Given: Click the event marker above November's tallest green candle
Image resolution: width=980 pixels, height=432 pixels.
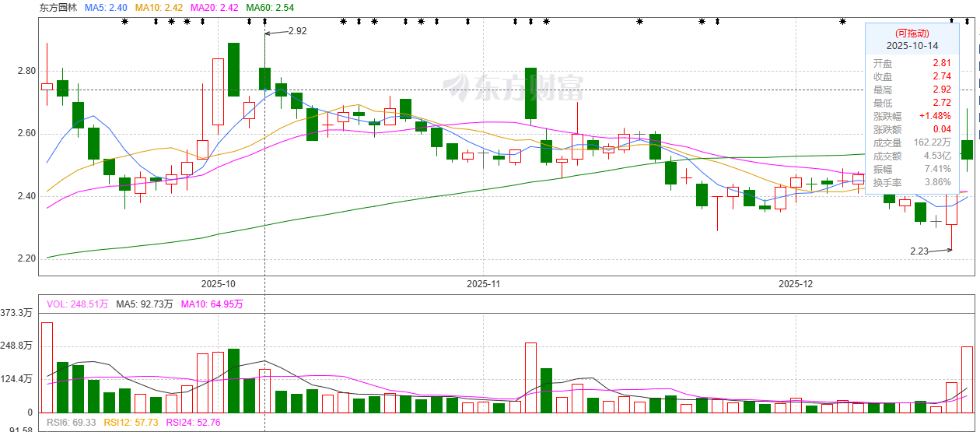Looking at the screenshot, I should point(530,22).
